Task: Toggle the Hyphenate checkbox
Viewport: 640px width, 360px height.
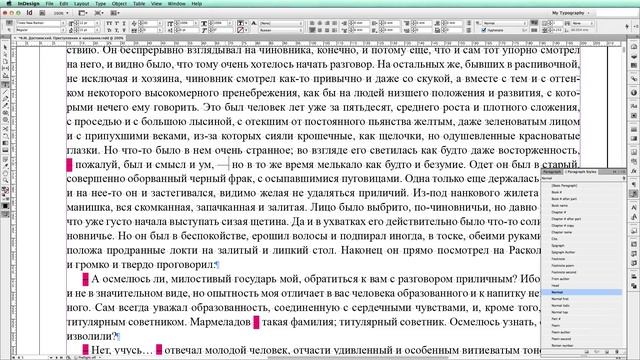Action: (484, 30)
